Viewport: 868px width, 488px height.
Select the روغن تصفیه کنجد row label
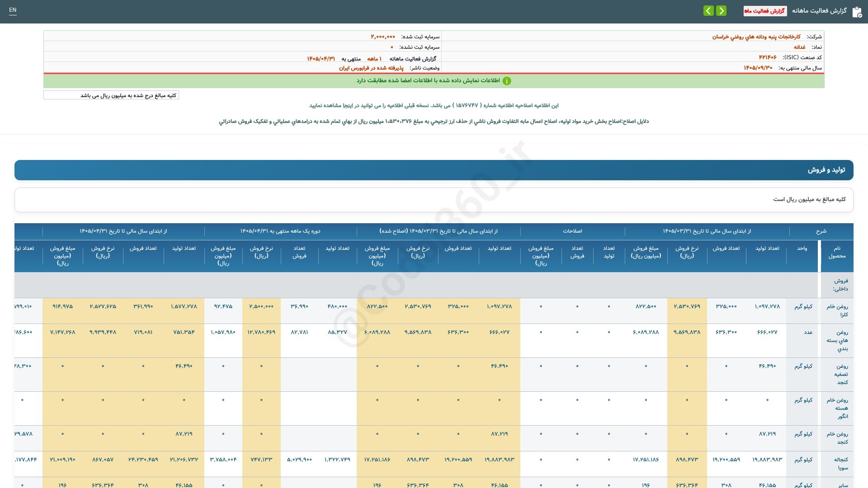click(x=837, y=374)
